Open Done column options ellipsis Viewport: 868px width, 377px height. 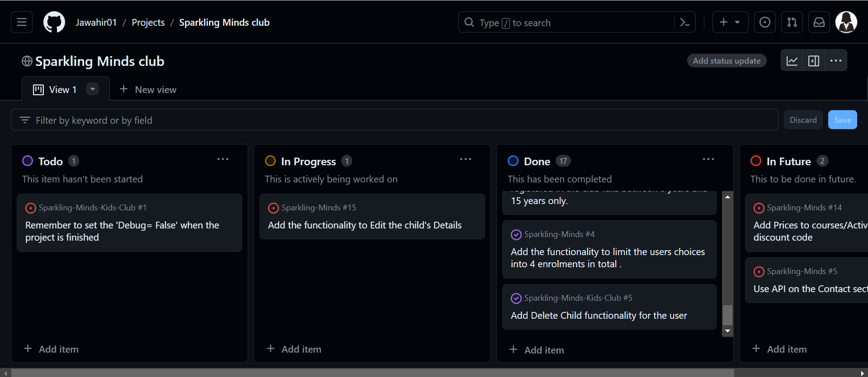coord(708,159)
